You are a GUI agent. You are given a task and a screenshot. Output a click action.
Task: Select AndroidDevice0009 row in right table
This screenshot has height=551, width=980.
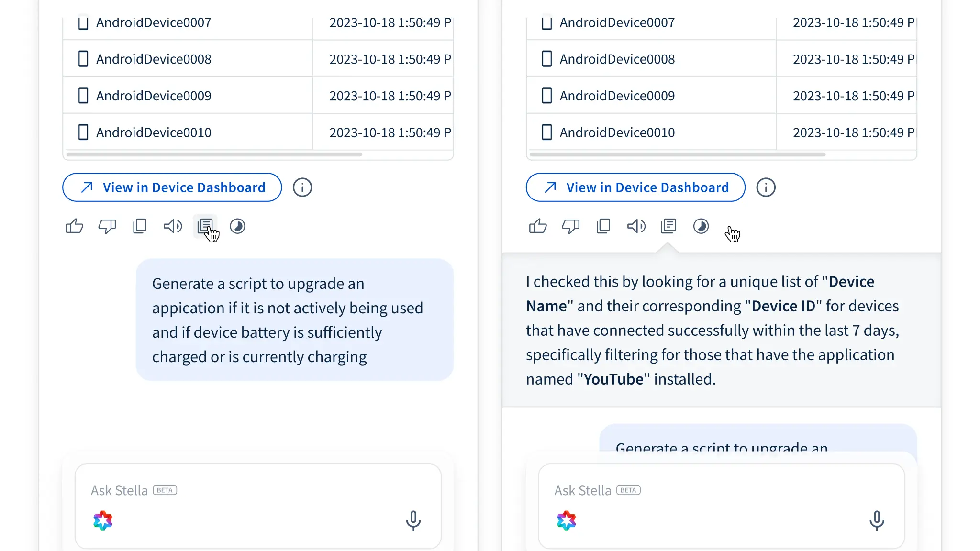tap(722, 96)
